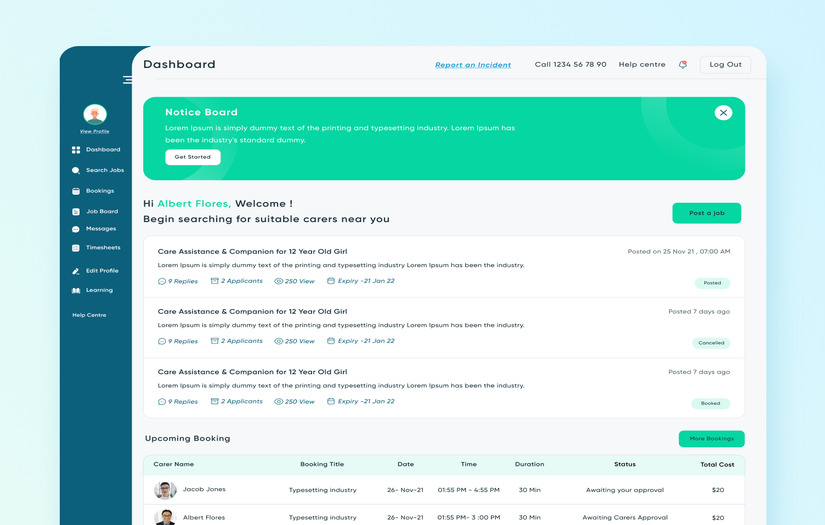Open first Care Assistance job title
The height and width of the screenshot is (525, 825).
coord(253,251)
